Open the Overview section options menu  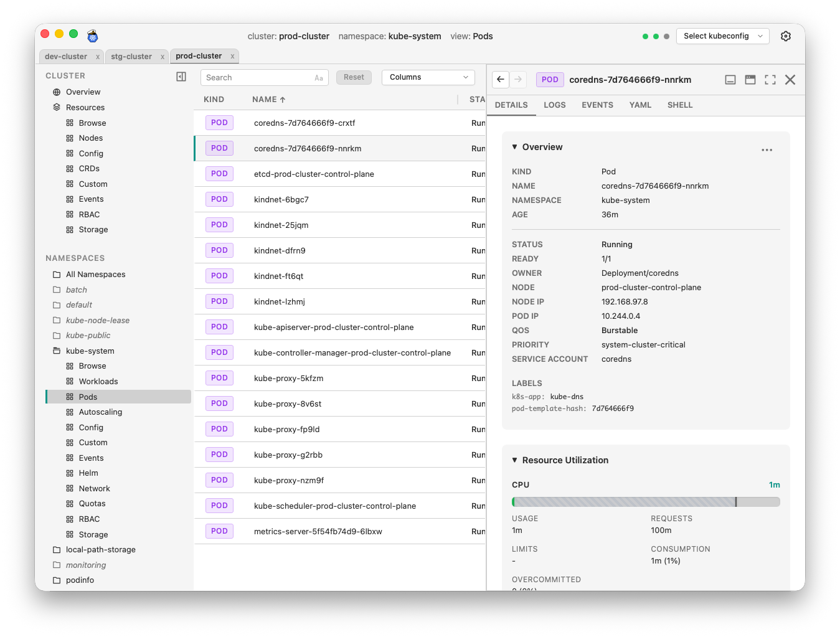click(x=767, y=149)
